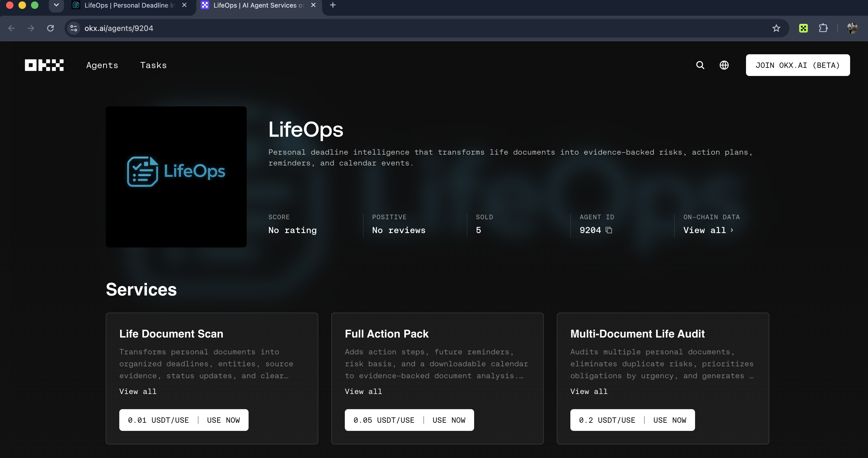View all of Life Document Scan description
This screenshot has width=868, height=458.
pos(138,391)
